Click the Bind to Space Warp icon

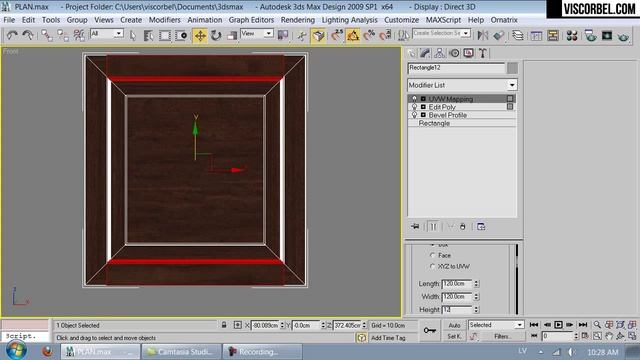point(79,36)
